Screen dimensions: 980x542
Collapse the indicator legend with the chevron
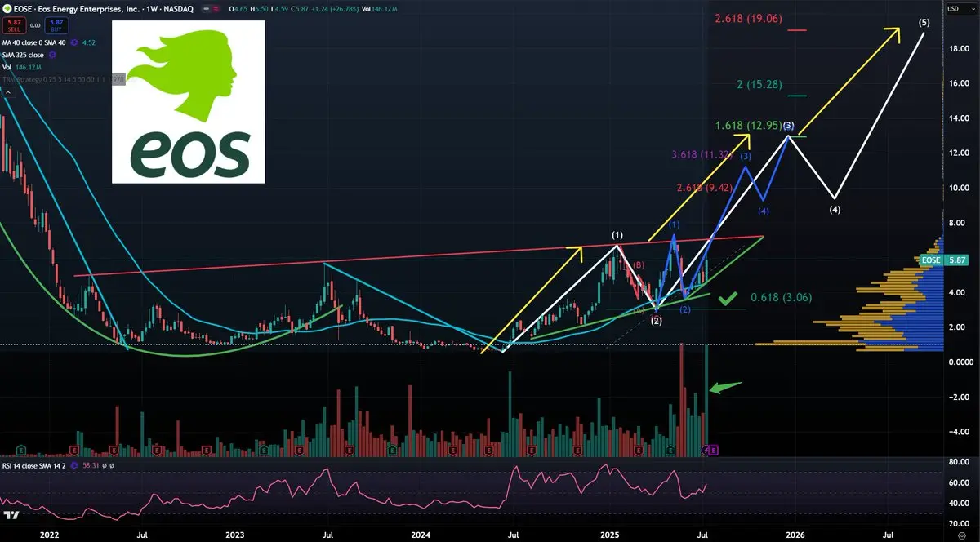[8, 92]
